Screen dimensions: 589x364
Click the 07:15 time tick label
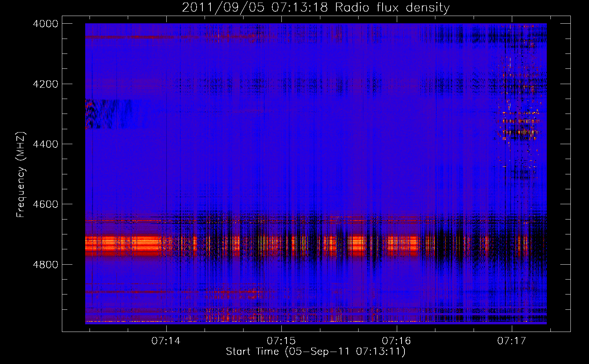(x=281, y=341)
